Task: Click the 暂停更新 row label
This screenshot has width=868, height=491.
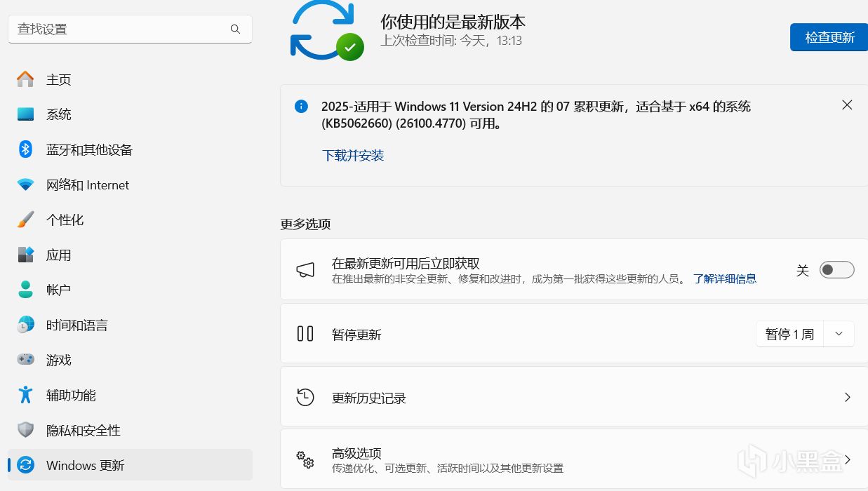Action: (x=356, y=335)
